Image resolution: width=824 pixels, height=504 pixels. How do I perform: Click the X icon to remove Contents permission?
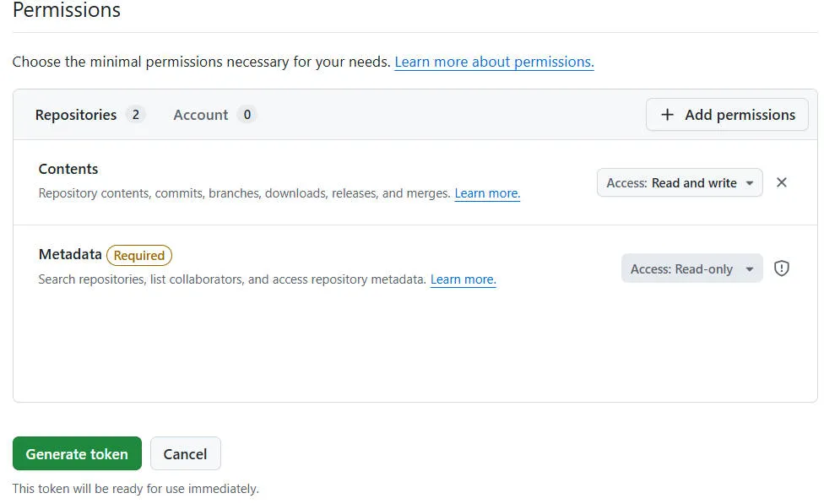pos(782,182)
